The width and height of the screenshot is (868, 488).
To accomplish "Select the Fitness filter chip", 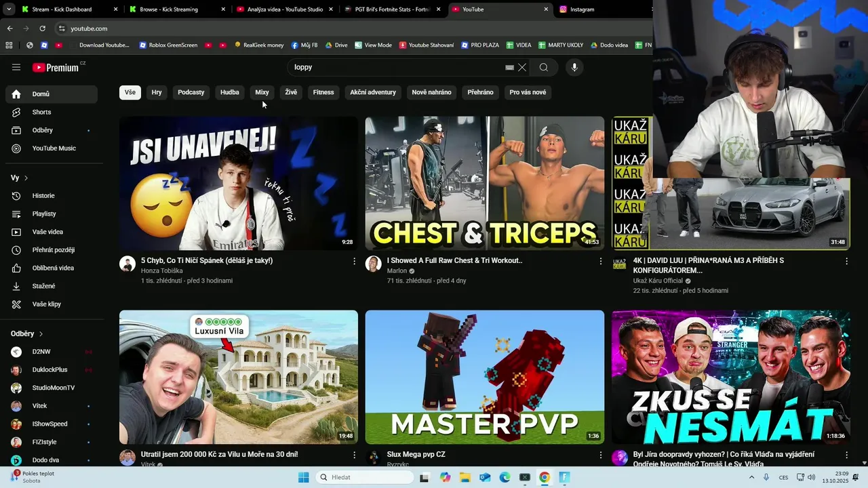I will pos(323,92).
